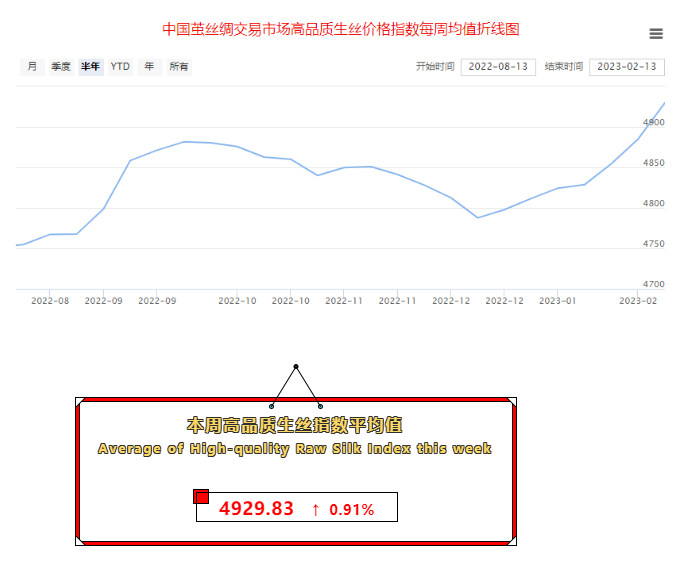Viewport: 691px width, 575px height.
Task: Click the callout box top-left corner handle
Action: (x=80, y=401)
